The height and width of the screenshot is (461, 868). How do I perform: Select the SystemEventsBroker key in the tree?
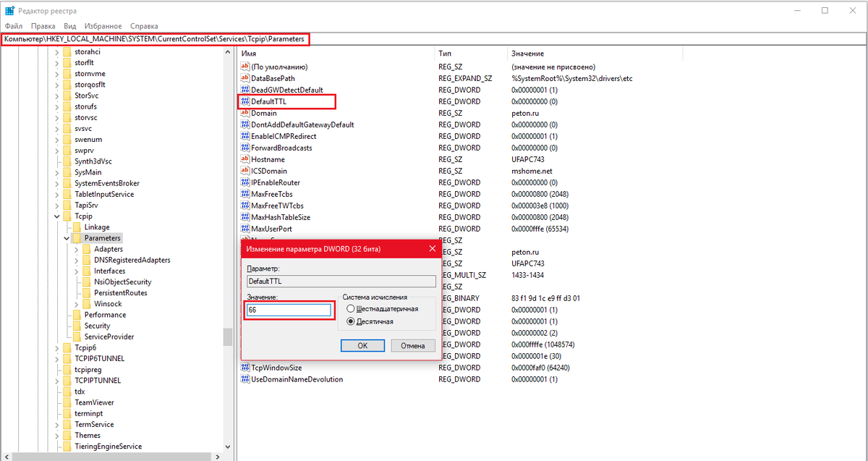pos(107,183)
